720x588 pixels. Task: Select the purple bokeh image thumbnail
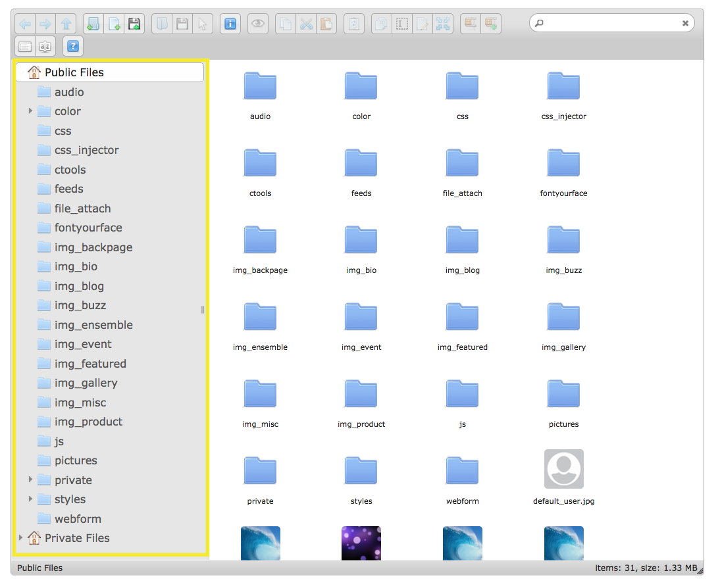[361, 543]
